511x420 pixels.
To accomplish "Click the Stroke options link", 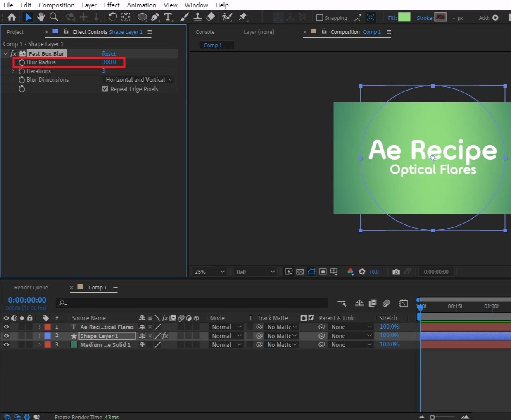I will [x=425, y=18].
